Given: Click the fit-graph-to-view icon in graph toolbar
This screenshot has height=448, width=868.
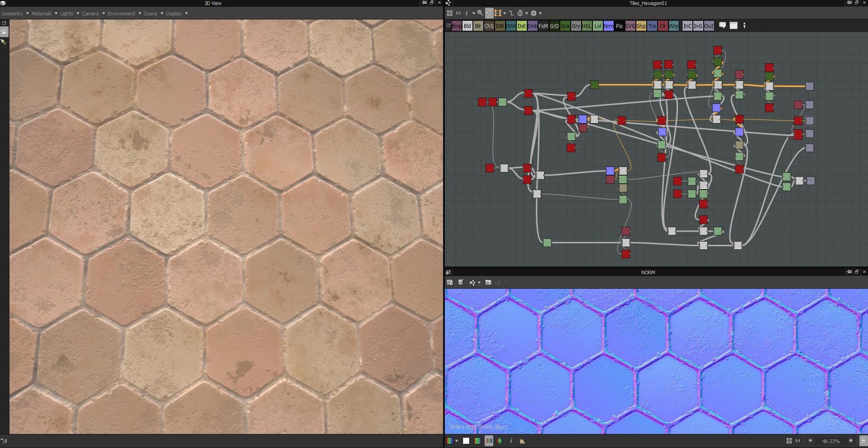Looking at the screenshot, I should tap(450, 13).
